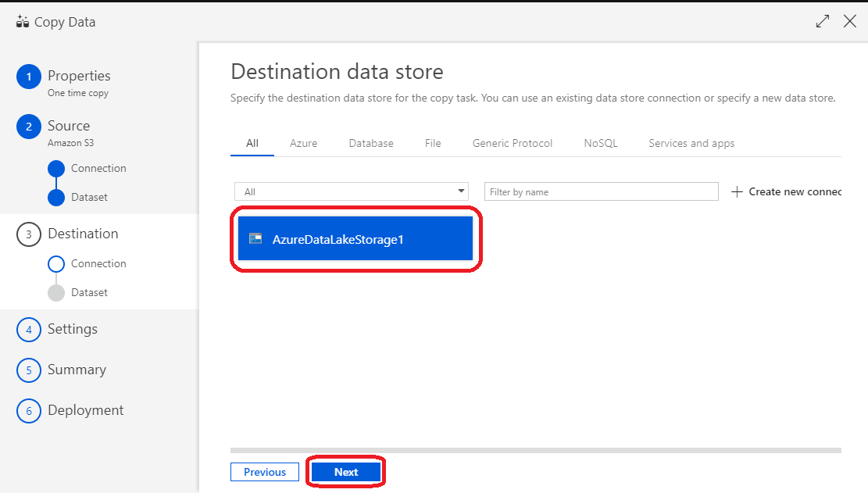Click the Summary step 5 circle icon
The image size is (868, 493).
pos(29,370)
